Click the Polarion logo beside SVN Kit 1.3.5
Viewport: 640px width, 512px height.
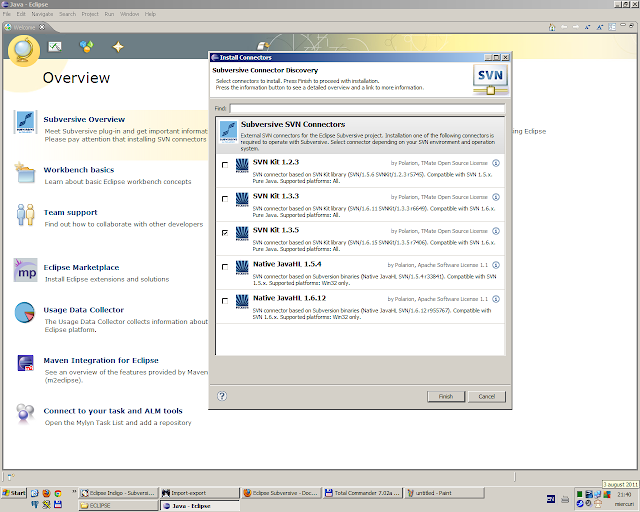pyautogui.click(x=242, y=234)
